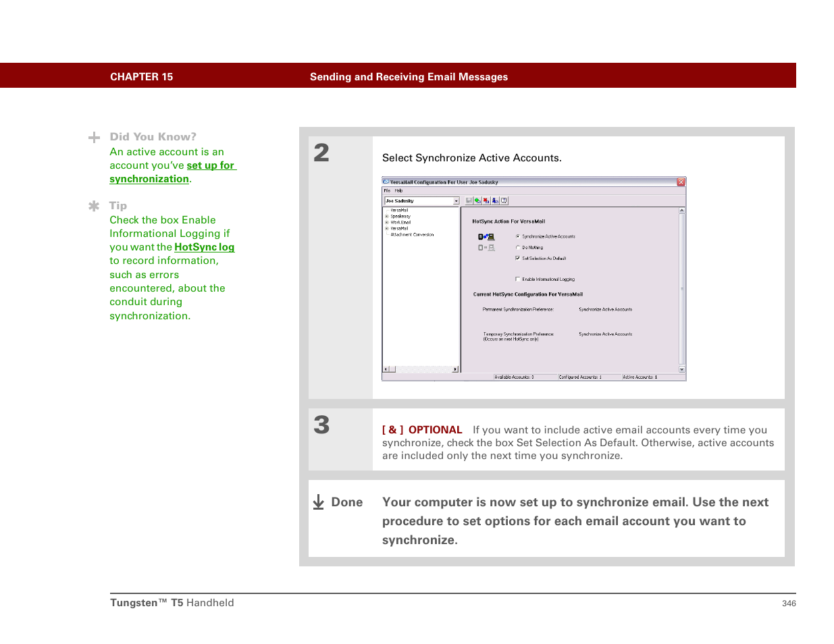Click 'HotSync Action For VersaMail' heading
The height and width of the screenshot is (644, 834).
point(509,221)
